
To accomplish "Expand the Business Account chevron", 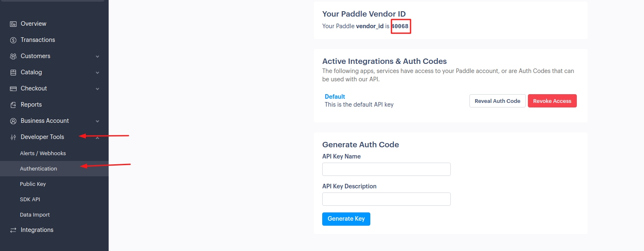I will pyautogui.click(x=97, y=121).
